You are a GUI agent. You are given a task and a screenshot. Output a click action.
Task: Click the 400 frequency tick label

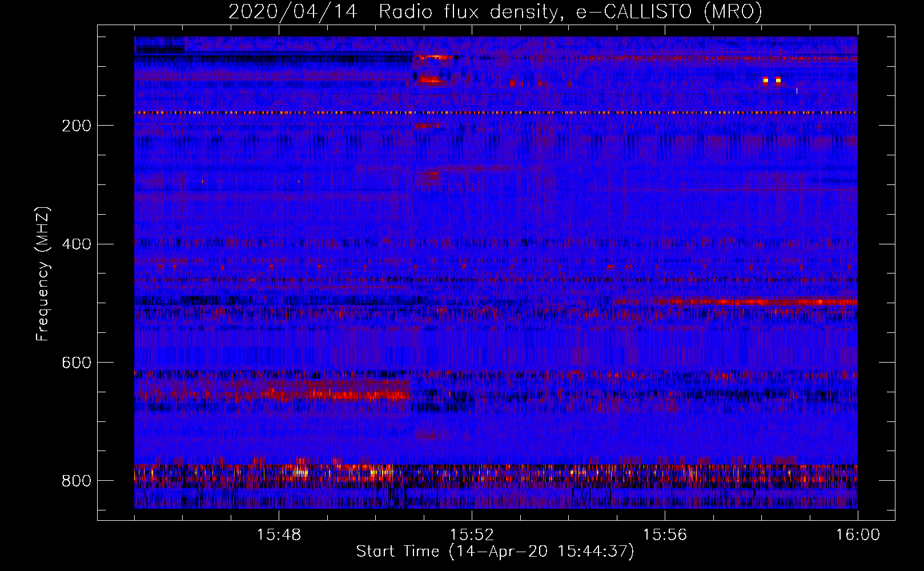click(77, 244)
